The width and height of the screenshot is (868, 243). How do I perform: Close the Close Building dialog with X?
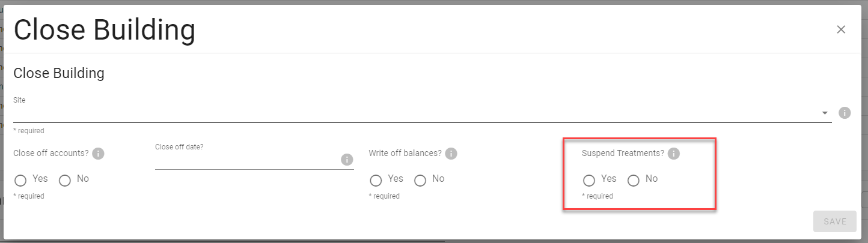point(840,29)
